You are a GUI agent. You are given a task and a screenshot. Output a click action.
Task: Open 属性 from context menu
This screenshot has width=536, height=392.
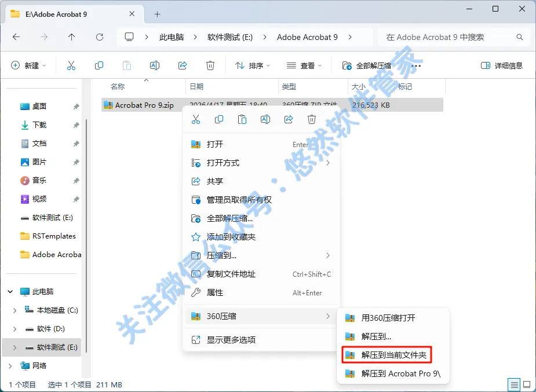[261, 292]
